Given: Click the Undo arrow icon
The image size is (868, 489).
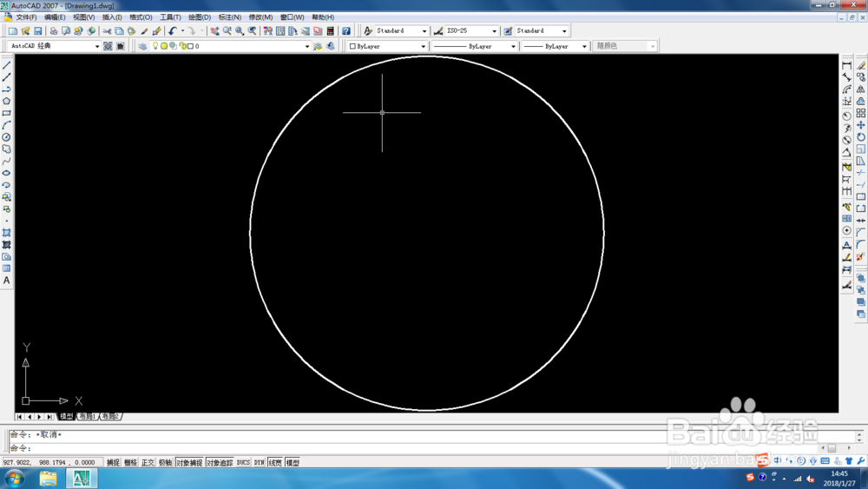Looking at the screenshot, I should [x=173, y=31].
